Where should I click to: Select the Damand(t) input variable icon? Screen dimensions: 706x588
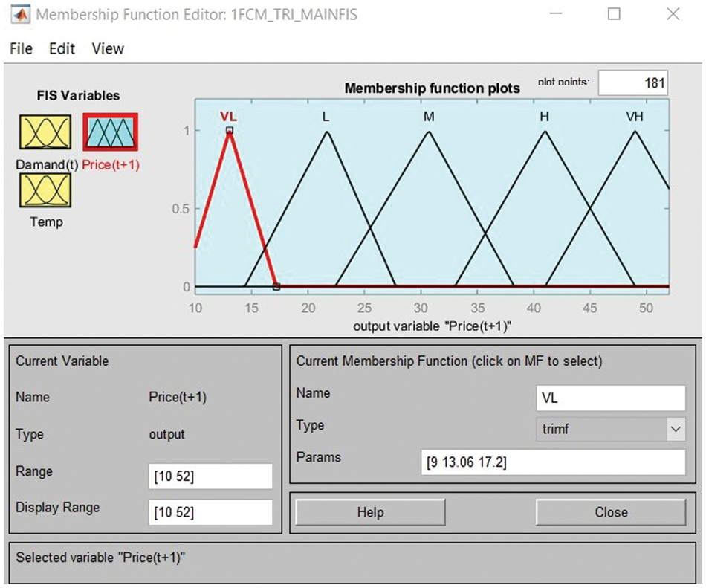[45, 132]
